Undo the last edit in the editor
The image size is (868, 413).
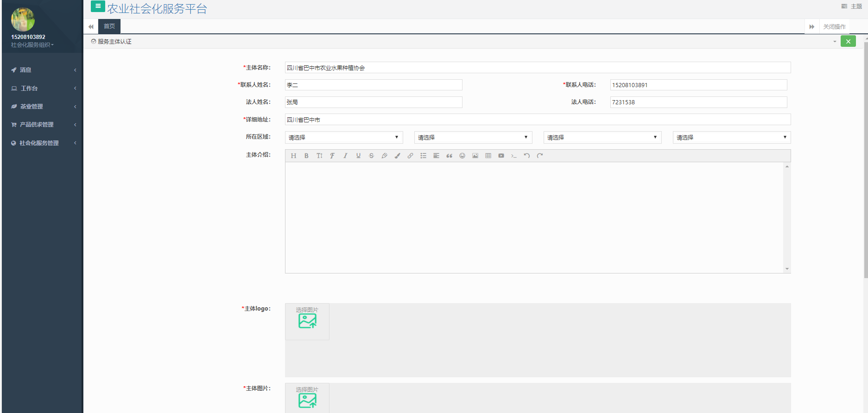click(x=527, y=156)
